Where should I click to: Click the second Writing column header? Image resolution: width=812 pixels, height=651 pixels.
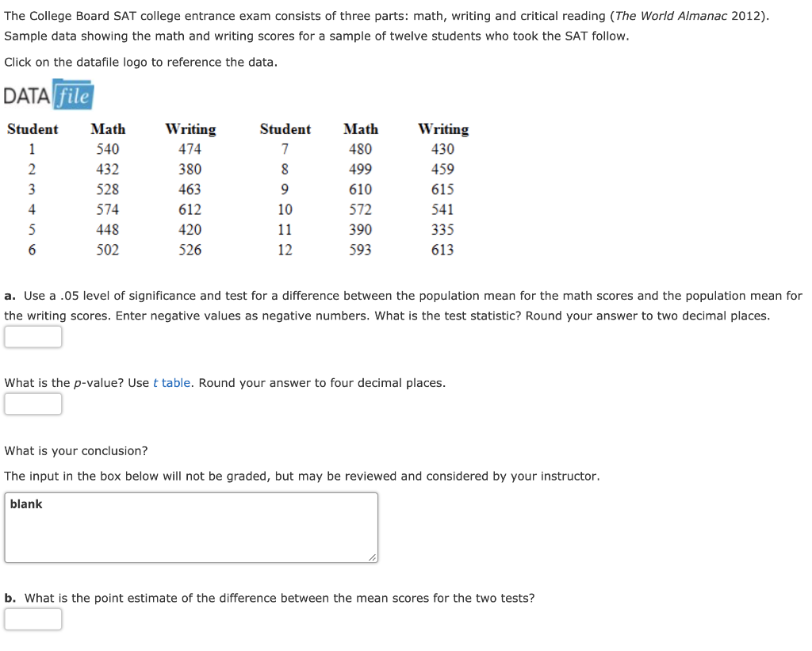[443, 129]
